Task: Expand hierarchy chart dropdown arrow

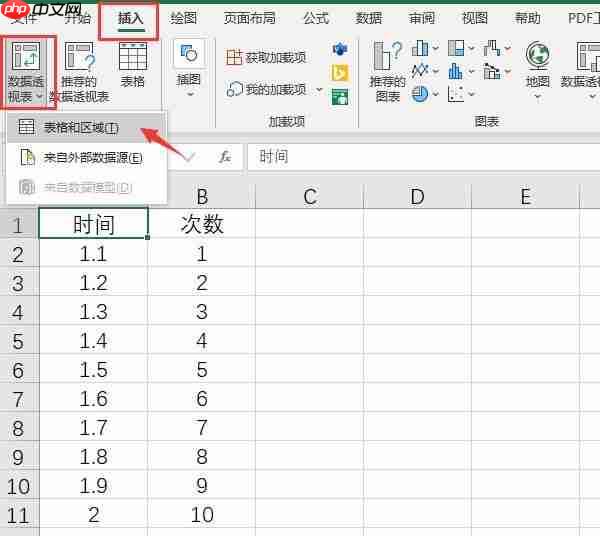Action: pyautogui.click(x=471, y=48)
